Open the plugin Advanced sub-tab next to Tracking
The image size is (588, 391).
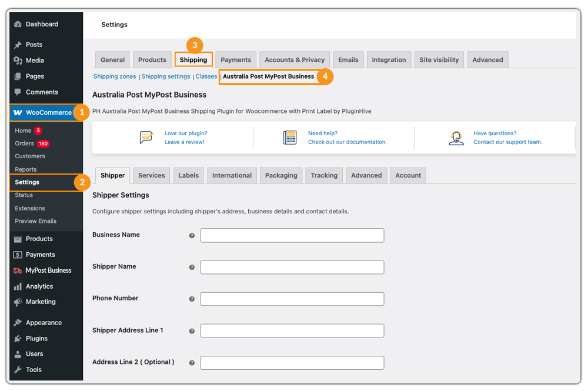366,175
